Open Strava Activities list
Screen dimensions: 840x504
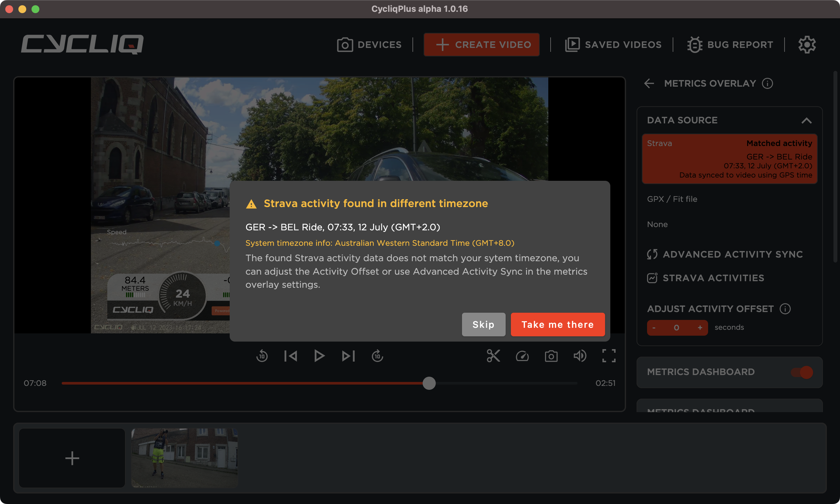705,278
